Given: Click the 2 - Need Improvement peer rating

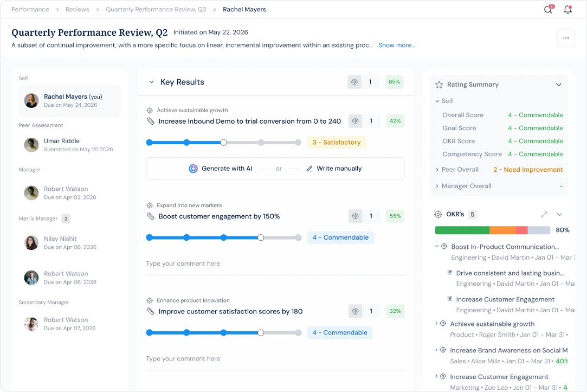Looking at the screenshot, I should [x=528, y=170].
